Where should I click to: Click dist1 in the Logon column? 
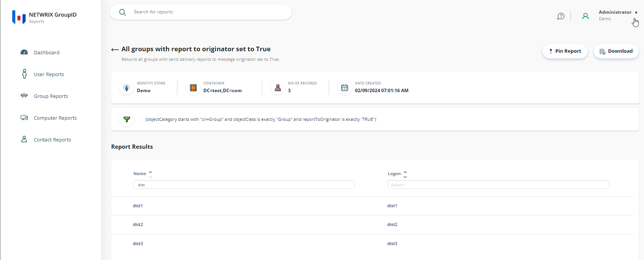pyautogui.click(x=392, y=206)
